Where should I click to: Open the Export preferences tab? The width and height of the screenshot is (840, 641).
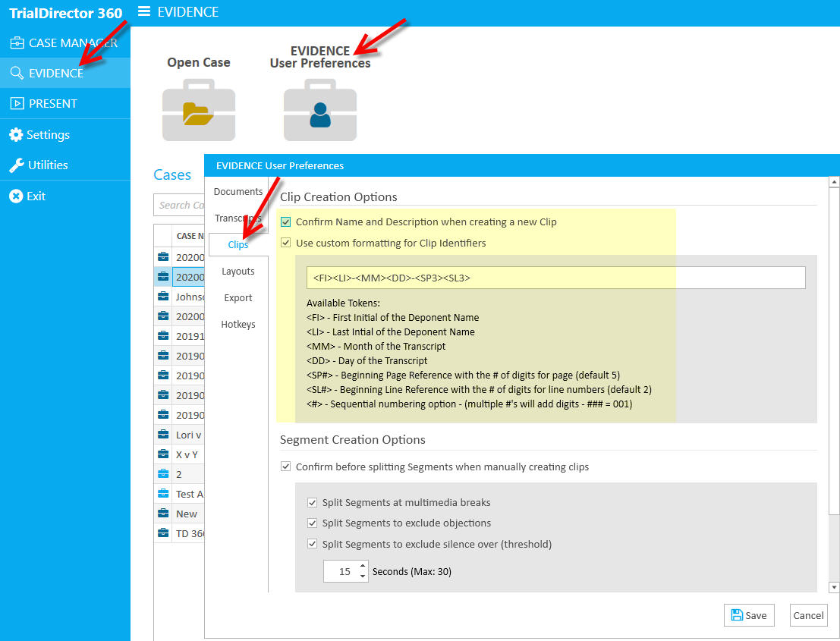coord(238,297)
